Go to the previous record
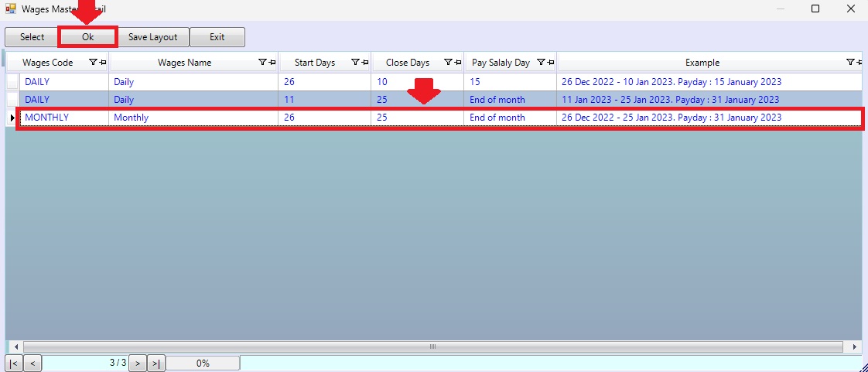The width and height of the screenshot is (868, 372). coord(32,363)
